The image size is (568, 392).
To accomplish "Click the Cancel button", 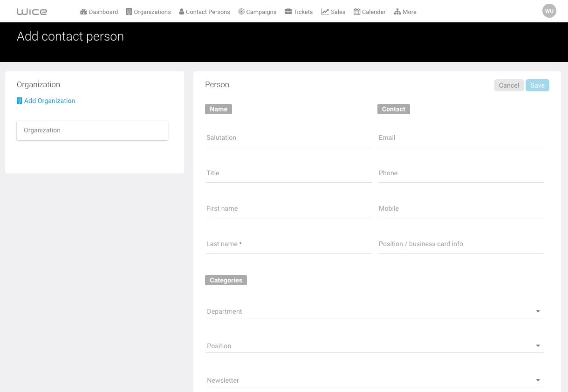I will tap(509, 85).
